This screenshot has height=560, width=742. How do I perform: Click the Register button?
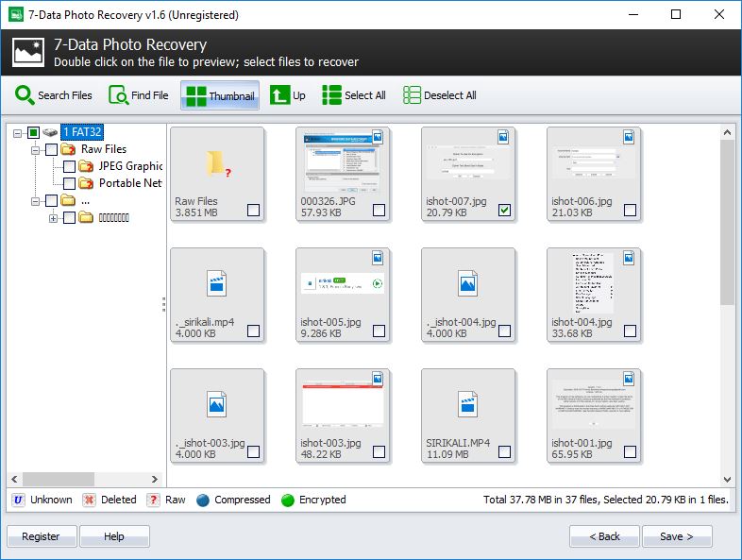coord(42,536)
